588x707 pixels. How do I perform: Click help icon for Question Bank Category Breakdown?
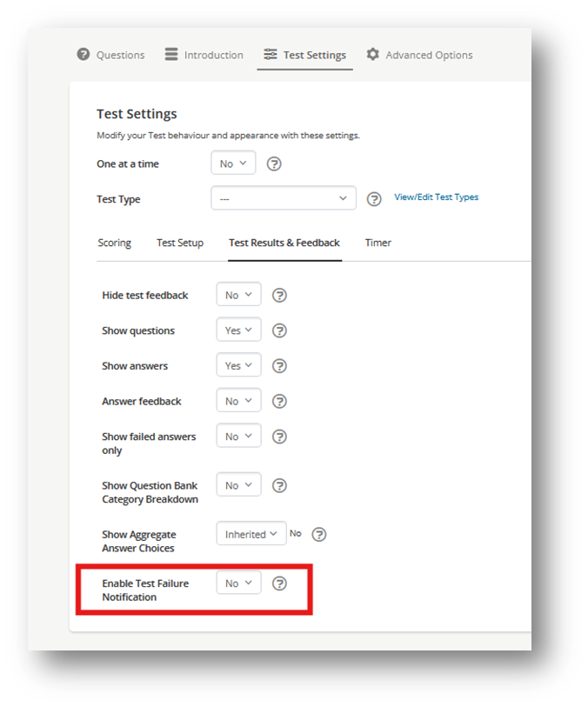pos(279,485)
